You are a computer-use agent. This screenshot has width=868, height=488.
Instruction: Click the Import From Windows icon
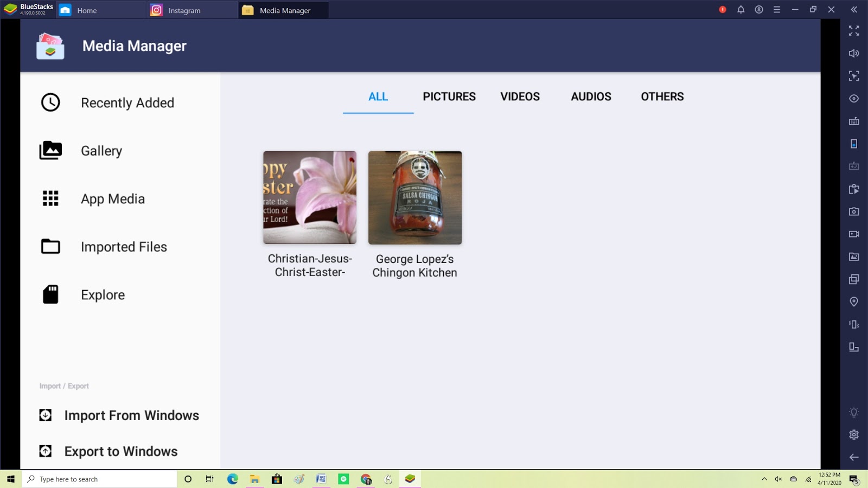46,415
